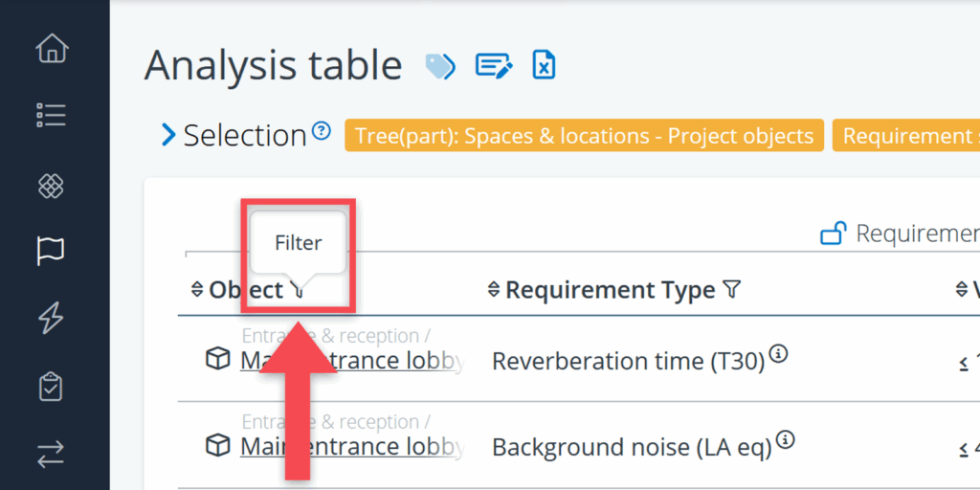Image resolution: width=980 pixels, height=490 pixels.
Task: Show info for Background noise (LA eq)
Action: point(785,440)
